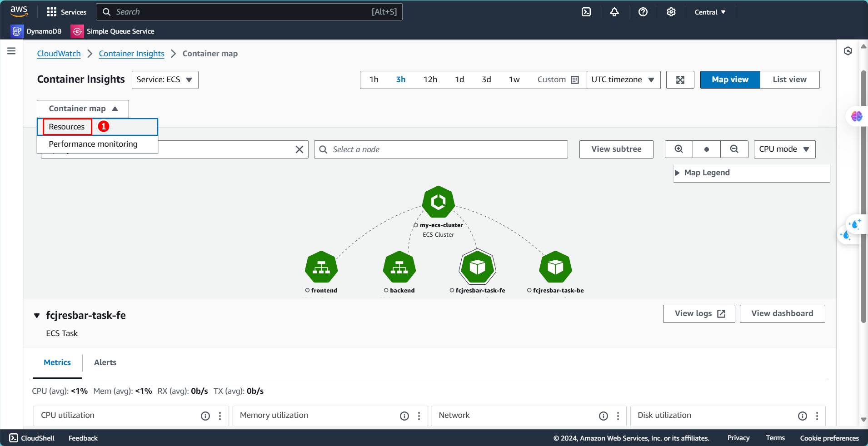Open Disk utilization widget actions menu
Viewport: 868px width, 446px height.
[x=817, y=416]
